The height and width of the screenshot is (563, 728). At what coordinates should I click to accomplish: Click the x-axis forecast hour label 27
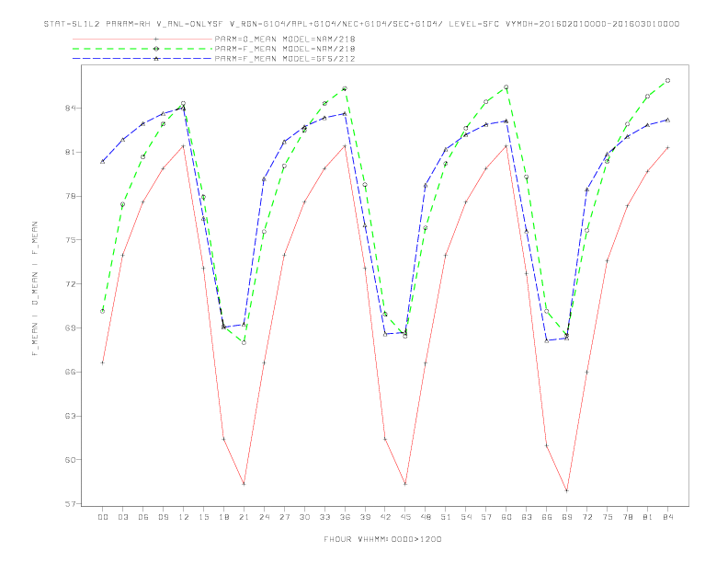[284, 517]
